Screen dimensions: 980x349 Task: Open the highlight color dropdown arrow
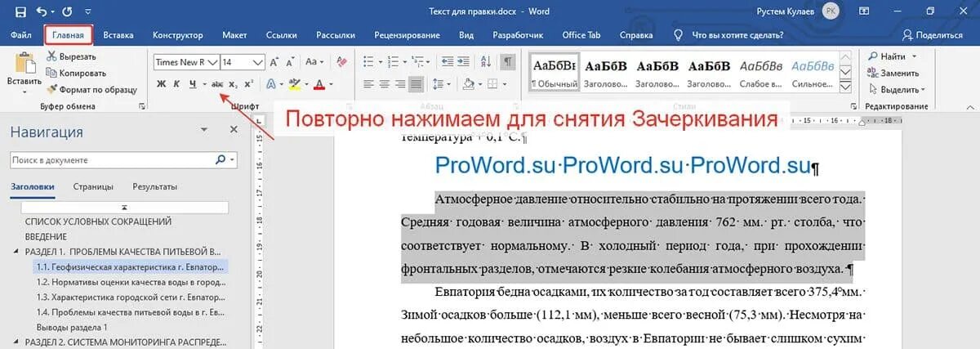point(305,83)
